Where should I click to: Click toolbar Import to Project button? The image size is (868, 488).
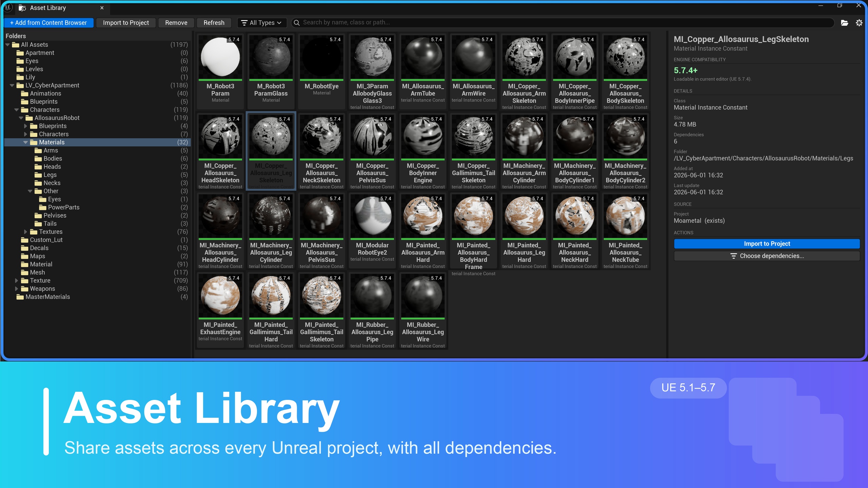tap(126, 23)
